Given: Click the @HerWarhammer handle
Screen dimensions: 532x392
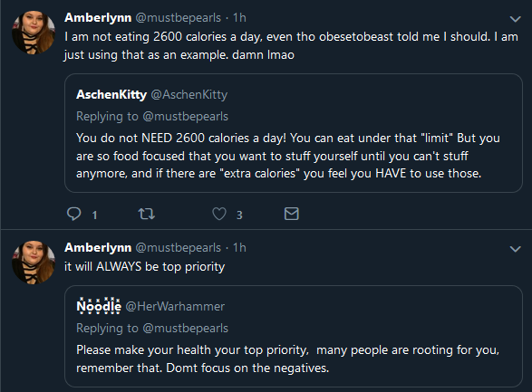Looking at the screenshot, I should [175, 306].
